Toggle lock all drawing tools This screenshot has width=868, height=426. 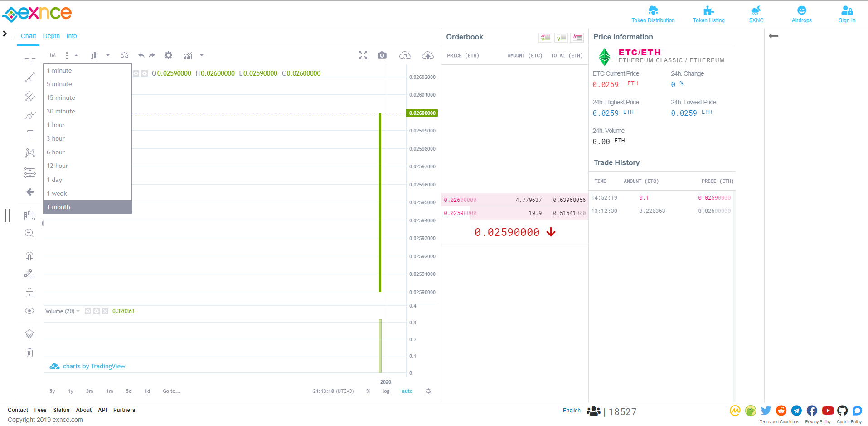(29, 293)
